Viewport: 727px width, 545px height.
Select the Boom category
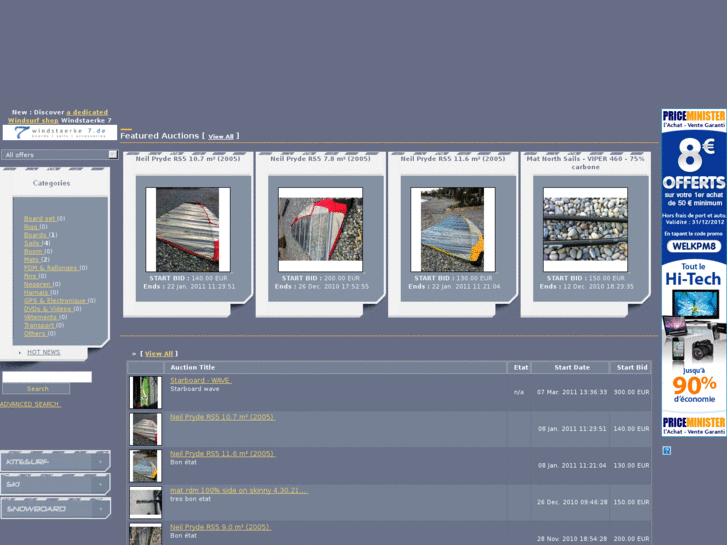tap(33, 251)
